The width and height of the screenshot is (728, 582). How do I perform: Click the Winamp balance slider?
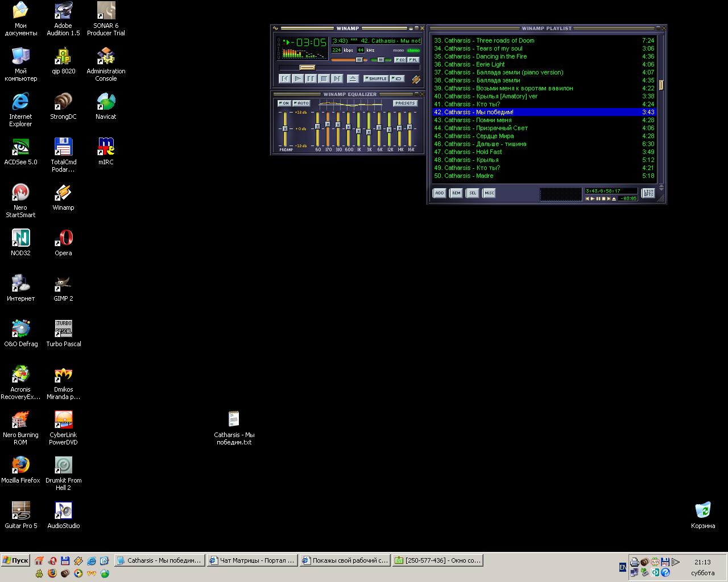380,60
